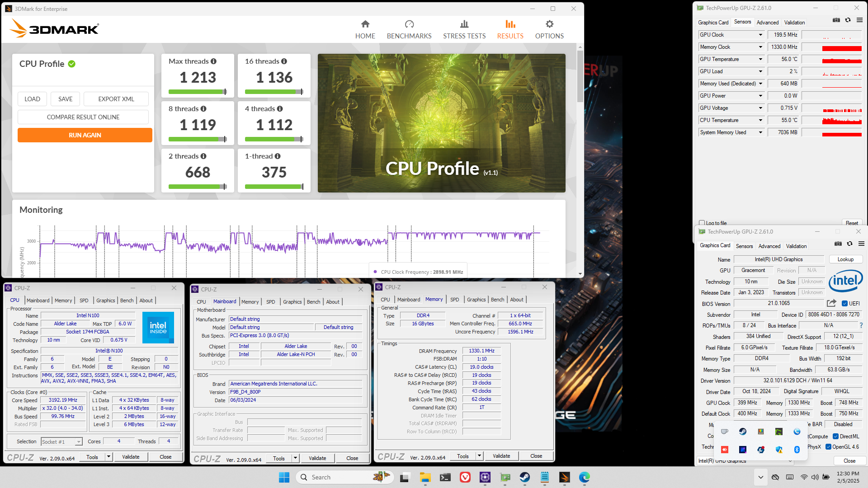Open Tools dropdown arrow in CPU-Z CPU window
Viewport: 868px width, 488px height.
click(108, 457)
